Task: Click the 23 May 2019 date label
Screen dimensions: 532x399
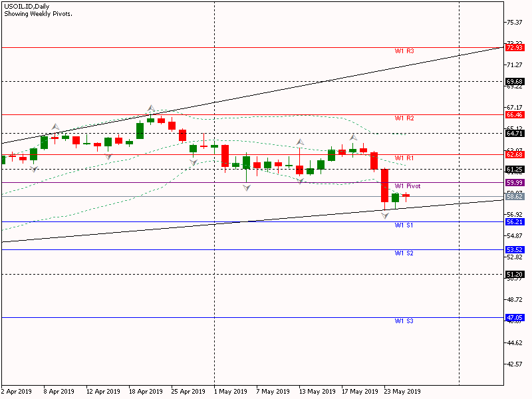Action: pos(401,392)
